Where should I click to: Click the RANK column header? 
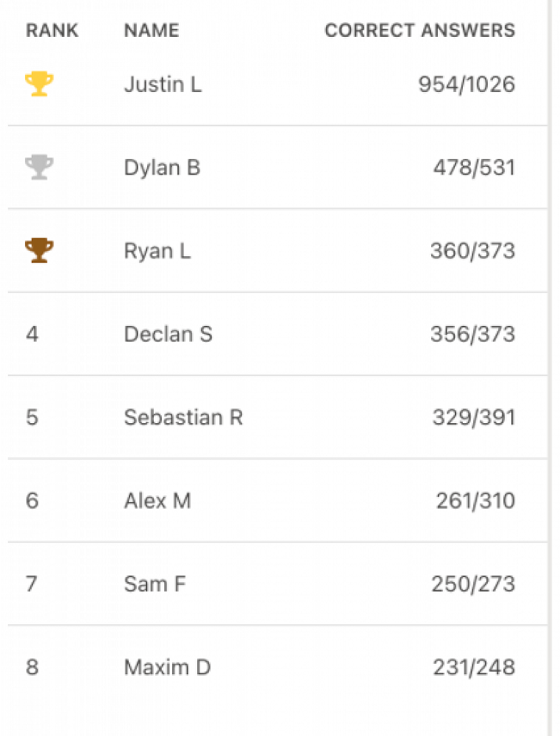52,31
